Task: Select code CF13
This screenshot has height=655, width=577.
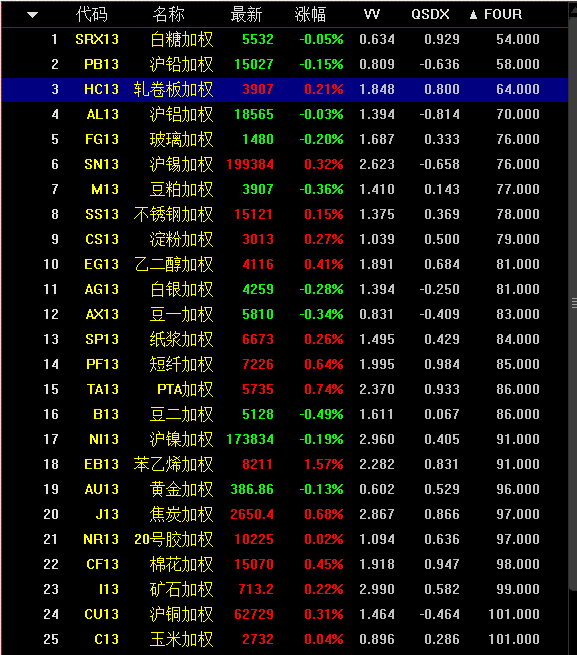Action: coord(102,564)
